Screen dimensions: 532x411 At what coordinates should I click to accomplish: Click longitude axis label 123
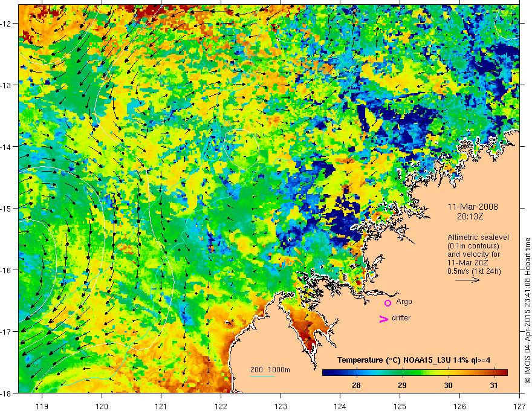[x=281, y=406]
